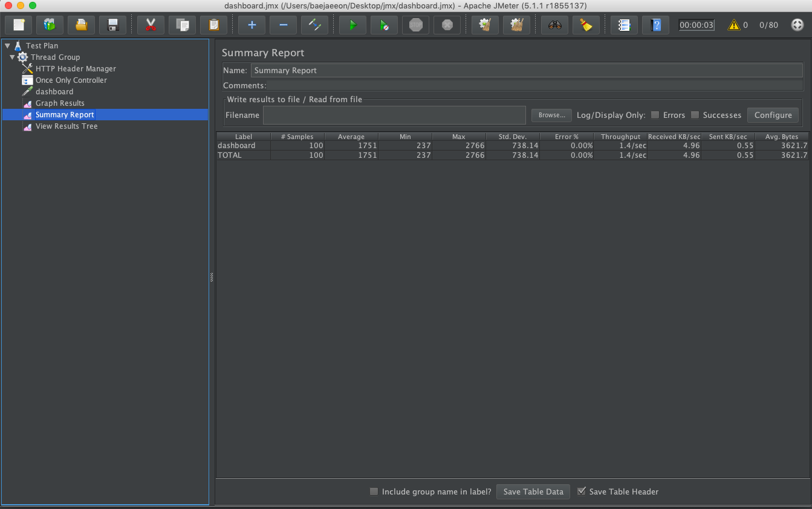Click the Filename input field
812x509 pixels.
[394, 115]
